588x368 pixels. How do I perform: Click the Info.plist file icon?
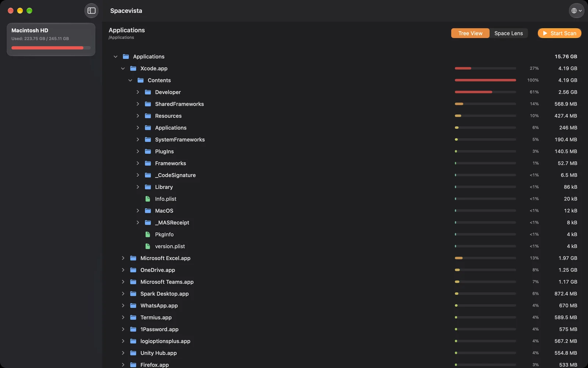tap(148, 199)
